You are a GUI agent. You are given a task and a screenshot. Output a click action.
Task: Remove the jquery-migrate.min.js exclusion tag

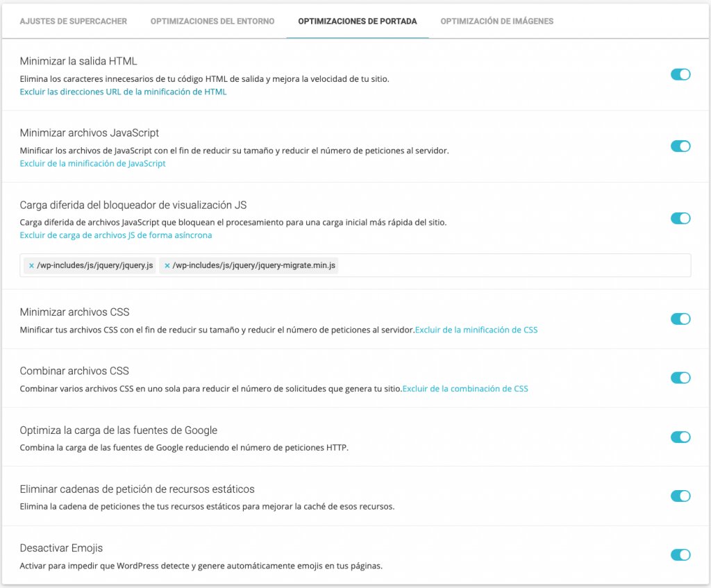167,266
